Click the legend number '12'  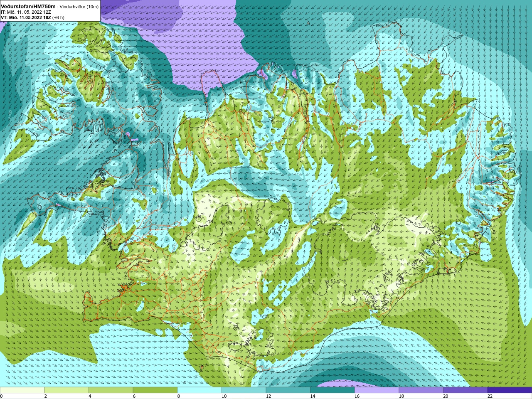(268, 396)
